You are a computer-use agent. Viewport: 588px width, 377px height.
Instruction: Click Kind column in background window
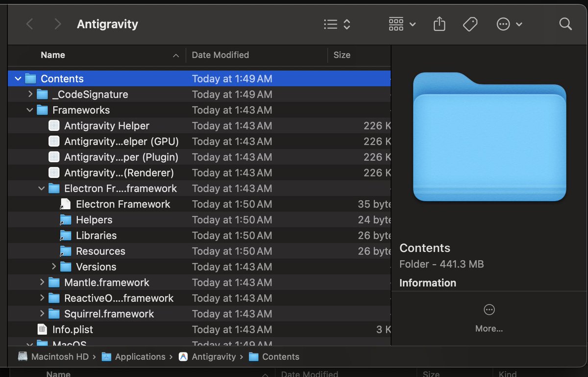[508, 374]
